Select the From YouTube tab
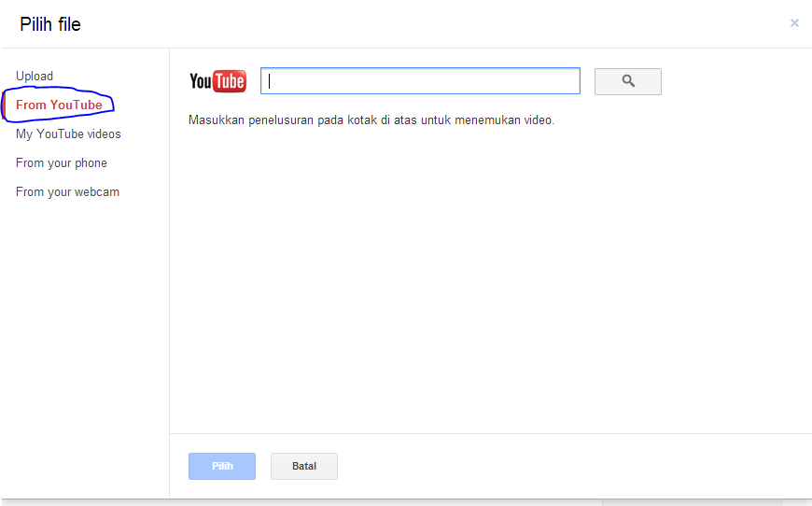 tap(59, 105)
